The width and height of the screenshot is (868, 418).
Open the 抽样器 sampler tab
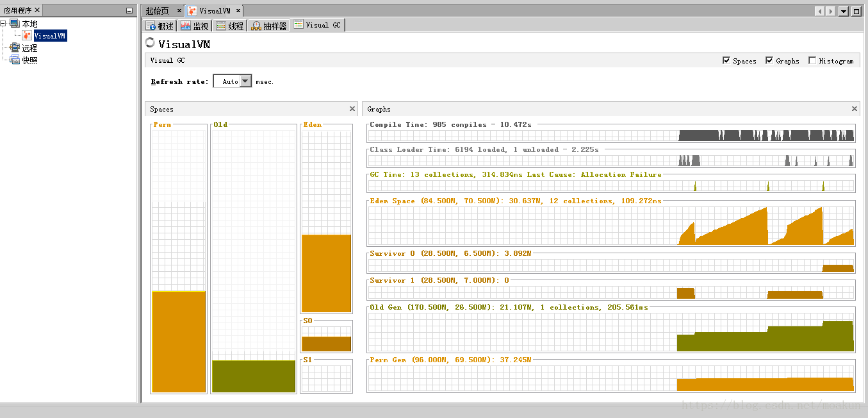click(x=268, y=26)
